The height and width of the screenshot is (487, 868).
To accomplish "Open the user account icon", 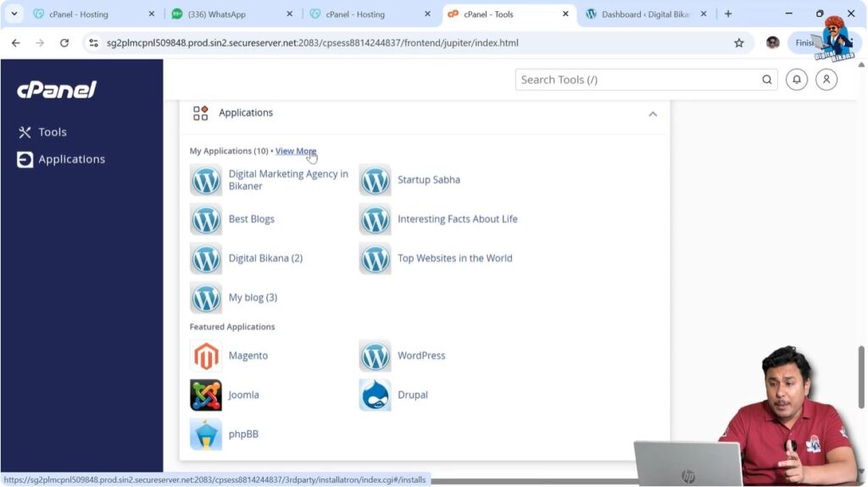I will pos(826,80).
